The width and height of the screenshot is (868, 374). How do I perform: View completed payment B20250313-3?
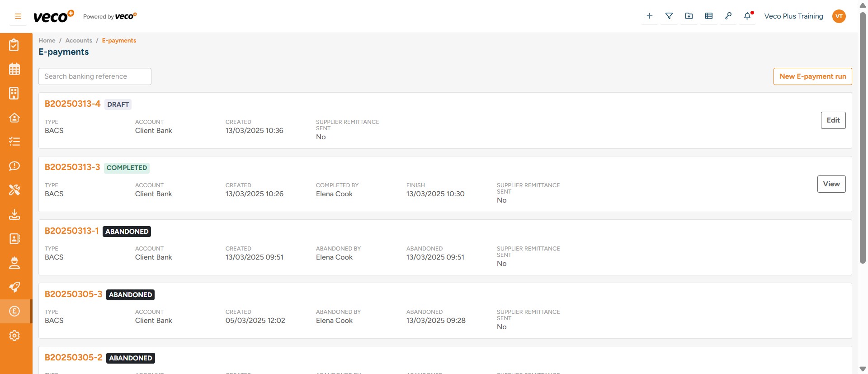[x=831, y=184]
